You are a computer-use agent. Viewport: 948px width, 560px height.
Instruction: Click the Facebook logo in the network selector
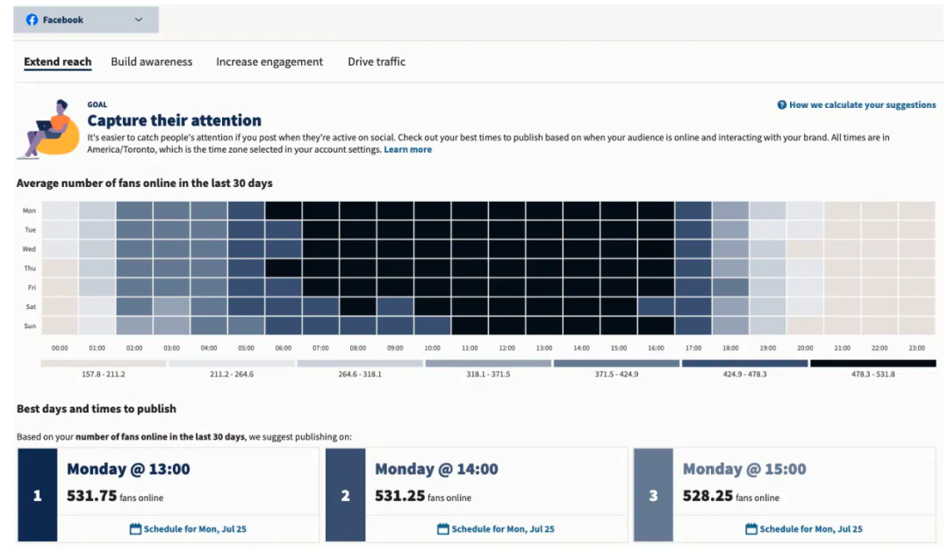tap(32, 20)
